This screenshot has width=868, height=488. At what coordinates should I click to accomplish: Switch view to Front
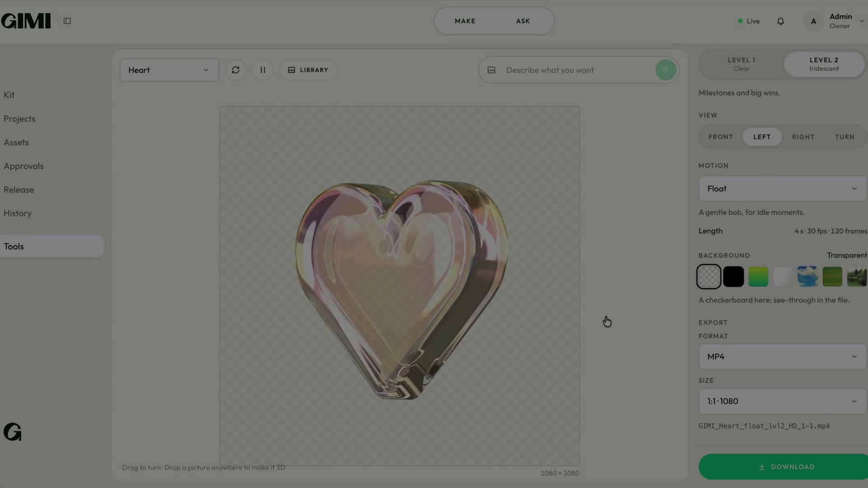[x=721, y=137]
